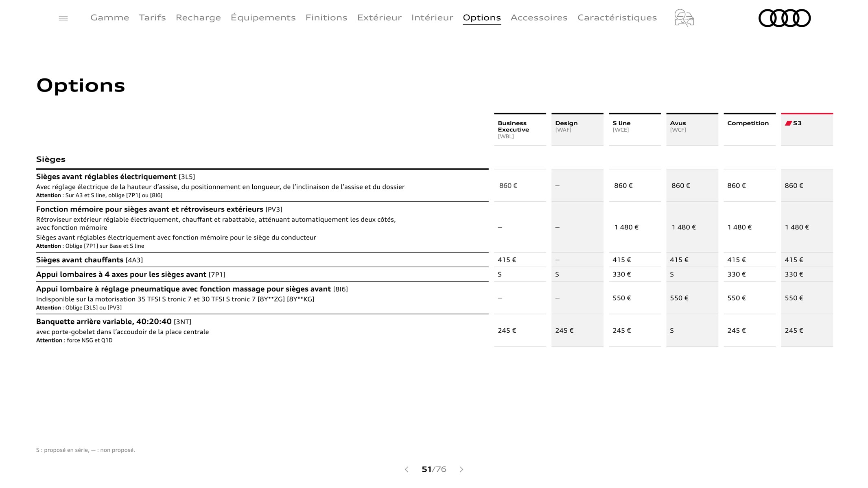This screenshot has width=868, height=488.
Task: Click 860 € in Business Executive column
Action: 508,186
